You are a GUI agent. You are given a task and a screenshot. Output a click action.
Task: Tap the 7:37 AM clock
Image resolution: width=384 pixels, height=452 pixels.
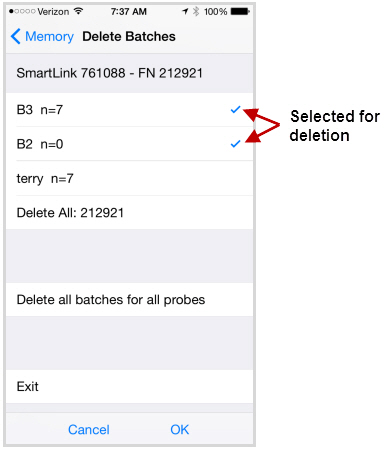[129, 11]
